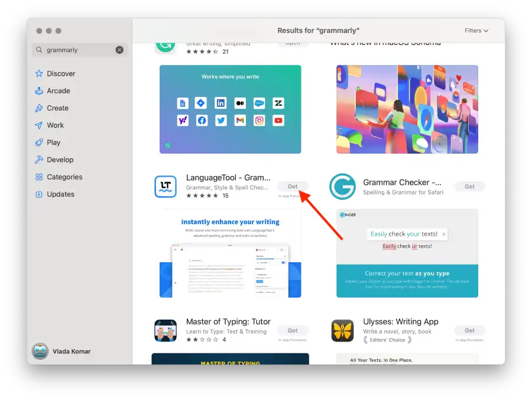Click the Vlada Komar avatar icon

(40, 352)
